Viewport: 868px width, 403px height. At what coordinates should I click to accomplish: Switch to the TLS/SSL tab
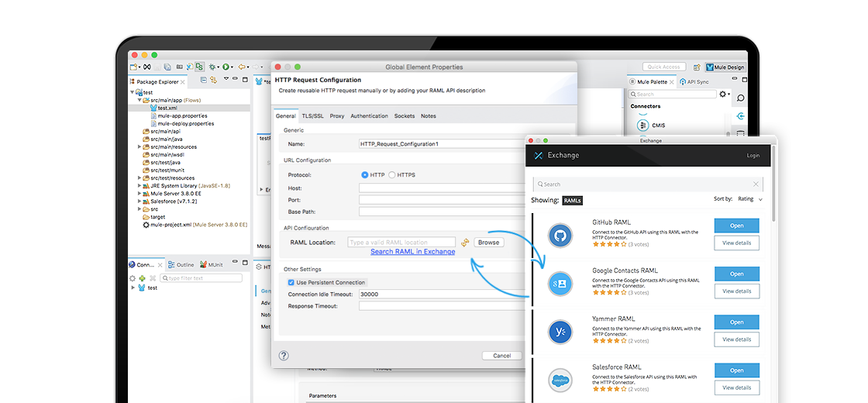(x=313, y=116)
